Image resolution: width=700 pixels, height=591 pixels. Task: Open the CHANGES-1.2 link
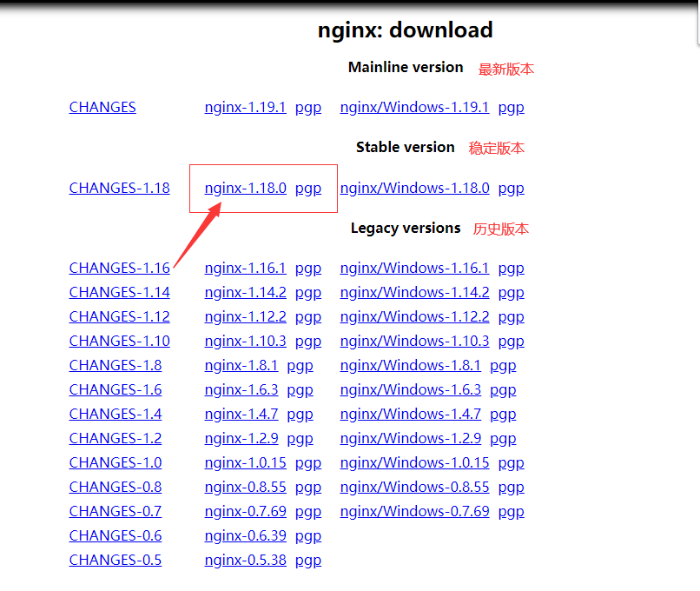pyautogui.click(x=116, y=438)
